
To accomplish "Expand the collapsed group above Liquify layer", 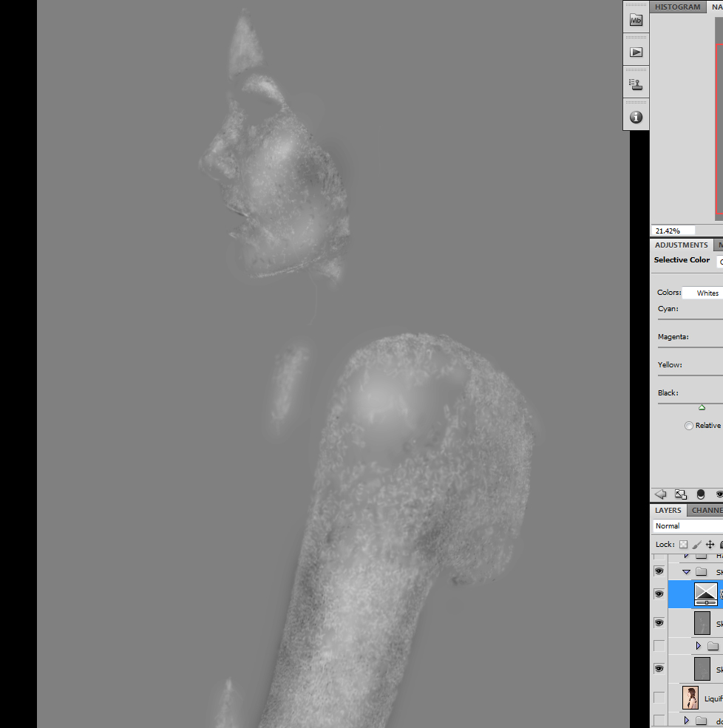I will pyautogui.click(x=698, y=646).
